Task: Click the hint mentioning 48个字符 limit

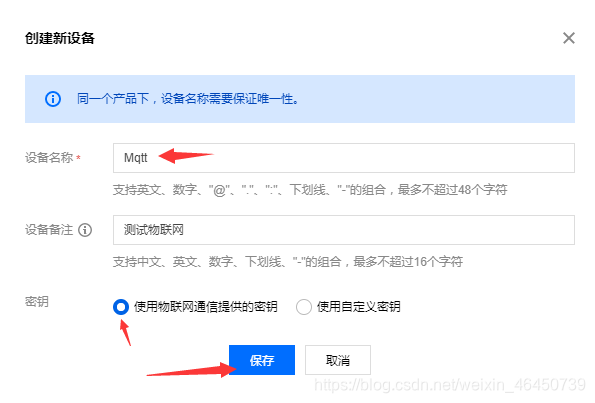Action: (310, 189)
